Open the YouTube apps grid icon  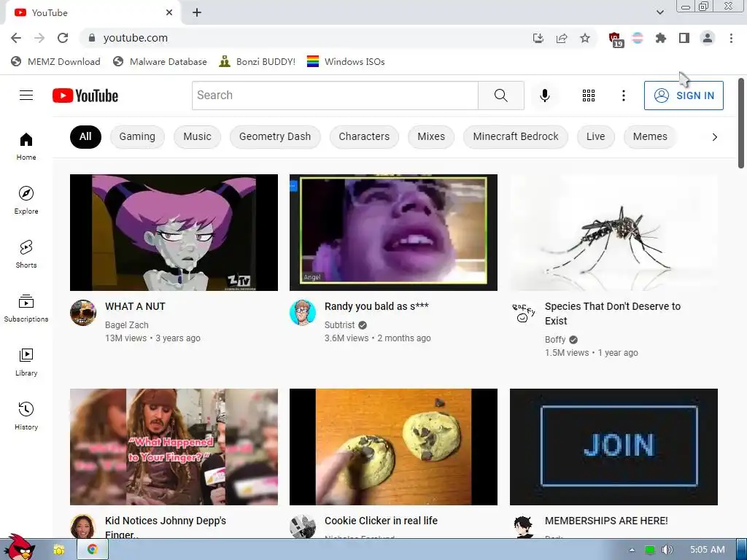click(589, 96)
